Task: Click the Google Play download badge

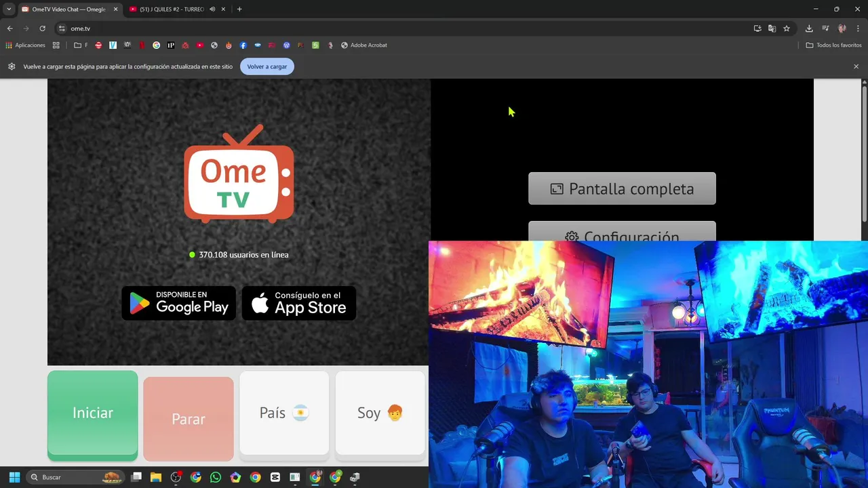Action: (x=178, y=303)
